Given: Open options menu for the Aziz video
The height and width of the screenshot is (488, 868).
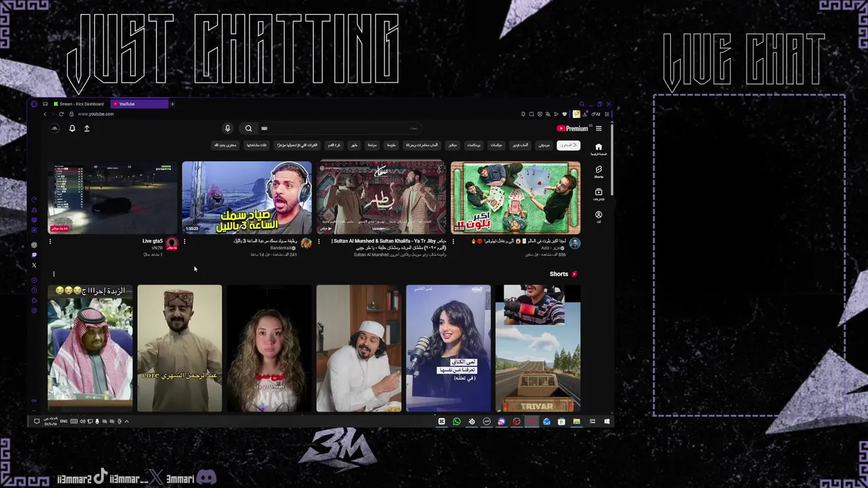Looking at the screenshot, I should (x=453, y=242).
